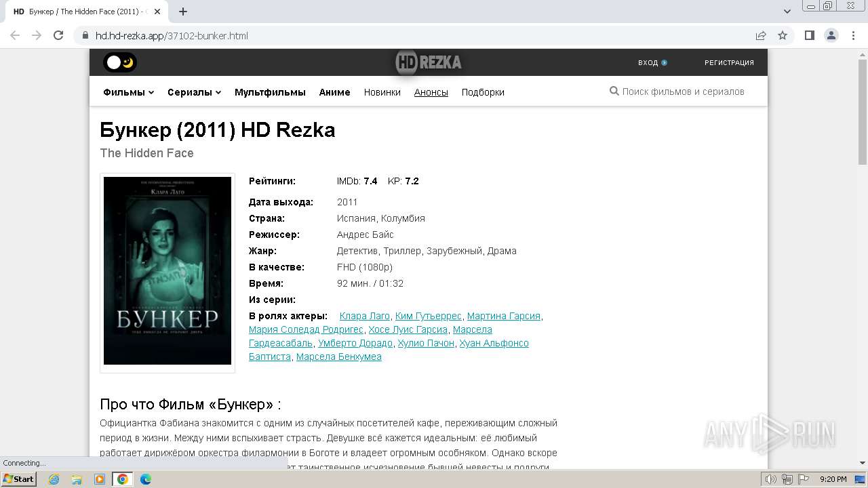The image size is (868, 488).
Task: Open the Chrome three-dot menu
Action: click(x=853, y=35)
